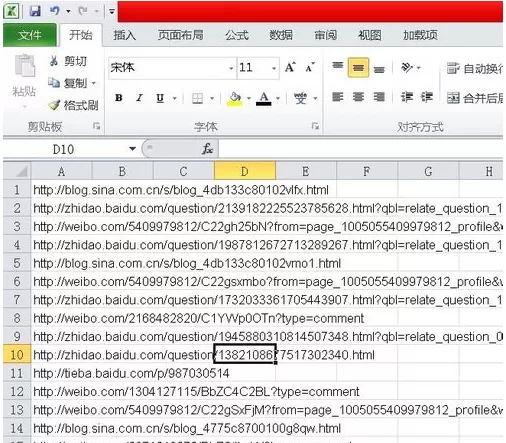Open the 页面布局 tab
506x443 pixels.
pos(180,35)
